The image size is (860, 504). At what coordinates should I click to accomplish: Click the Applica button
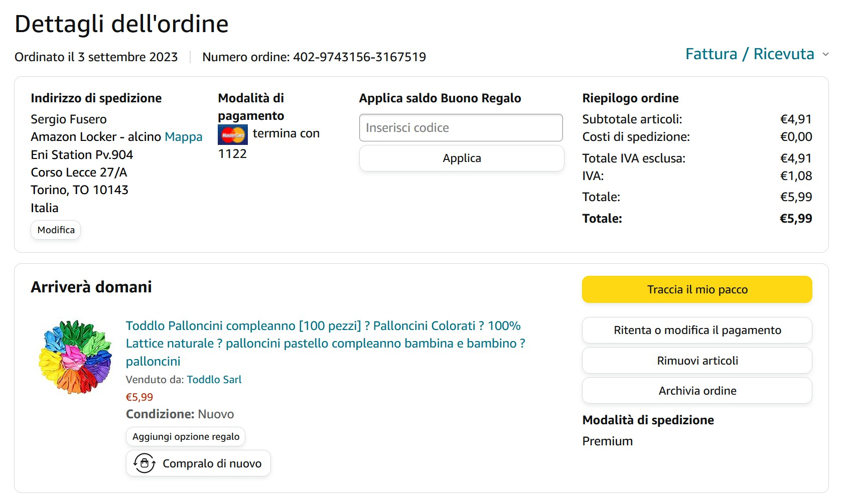pos(461,158)
